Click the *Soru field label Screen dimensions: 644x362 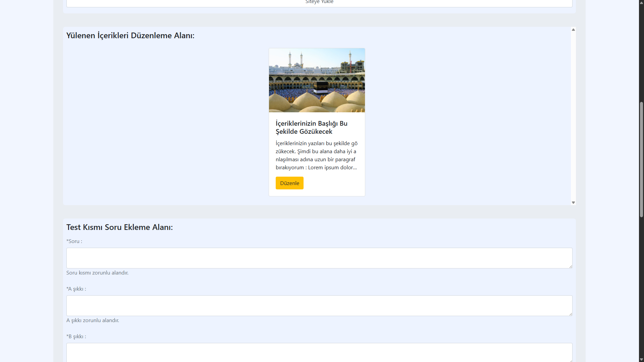pyautogui.click(x=74, y=241)
